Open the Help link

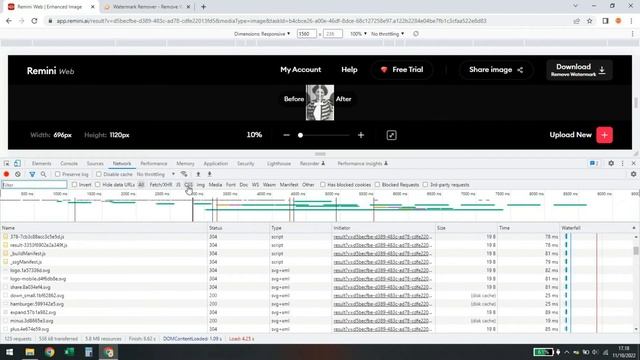point(349,70)
